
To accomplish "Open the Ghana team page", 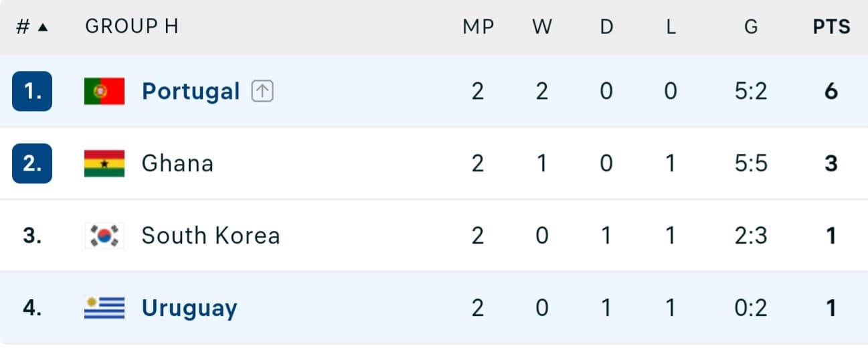I will 177,163.
